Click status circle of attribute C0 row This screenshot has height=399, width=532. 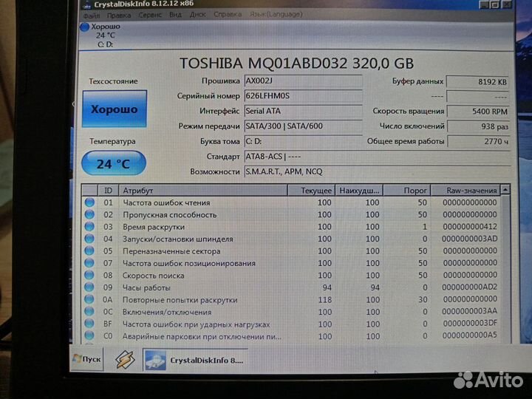pos(89,335)
